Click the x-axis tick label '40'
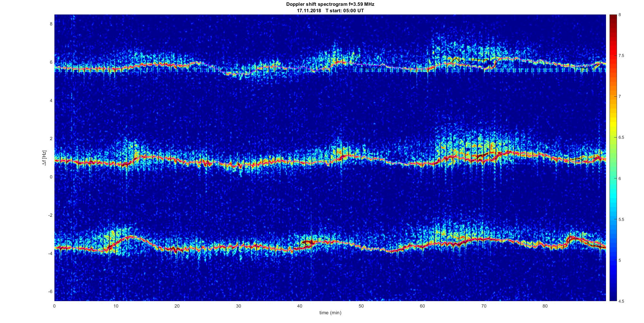The height and width of the screenshot is (323, 644). [300, 306]
